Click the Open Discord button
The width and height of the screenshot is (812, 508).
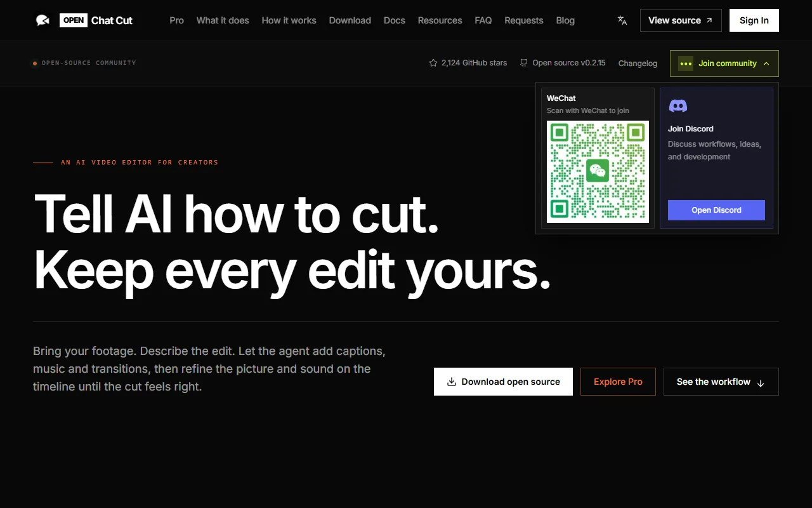716,210
